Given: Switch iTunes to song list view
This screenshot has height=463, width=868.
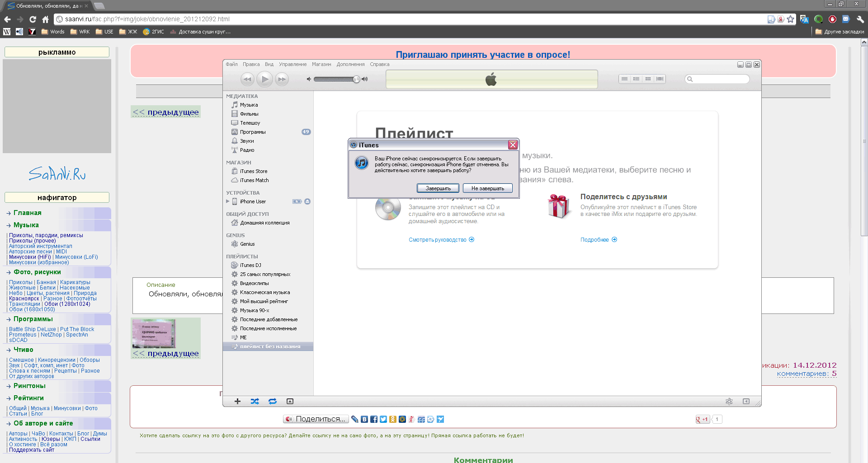Looking at the screenshot, I should (624, 79).
